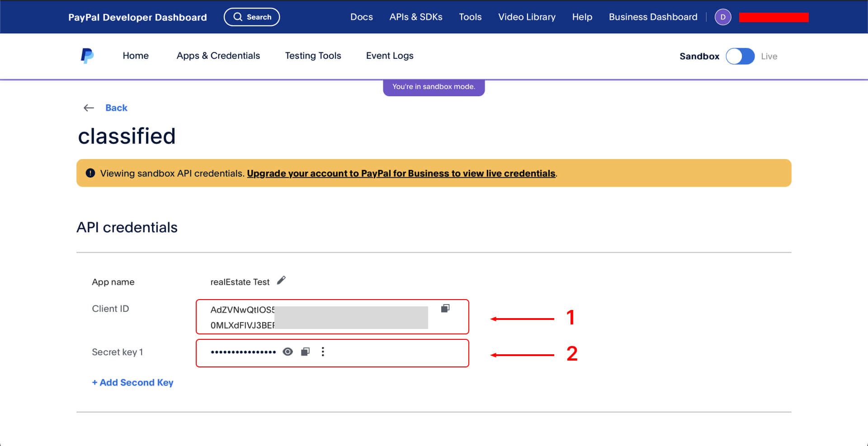
Task: Switch to Event Logs tab
Action: [389, 56]
